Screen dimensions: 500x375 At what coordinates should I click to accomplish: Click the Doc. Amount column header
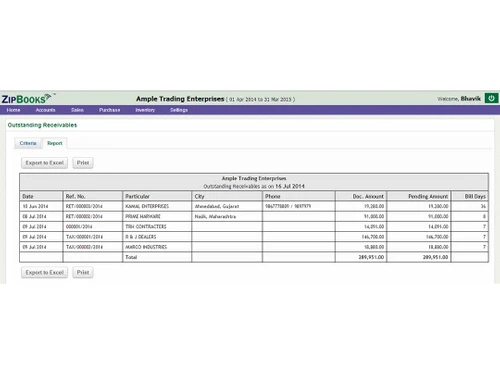pyautogui.click(x=361, y=196)
